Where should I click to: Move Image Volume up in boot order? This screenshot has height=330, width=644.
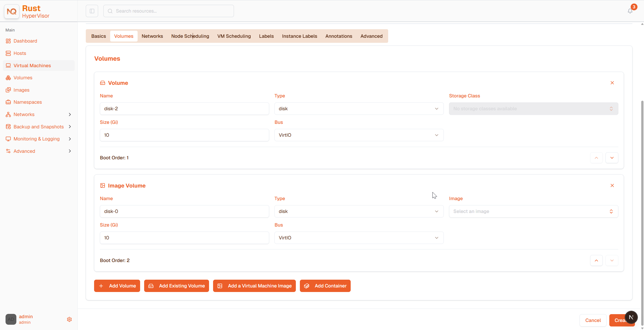[x=596, y=261]
